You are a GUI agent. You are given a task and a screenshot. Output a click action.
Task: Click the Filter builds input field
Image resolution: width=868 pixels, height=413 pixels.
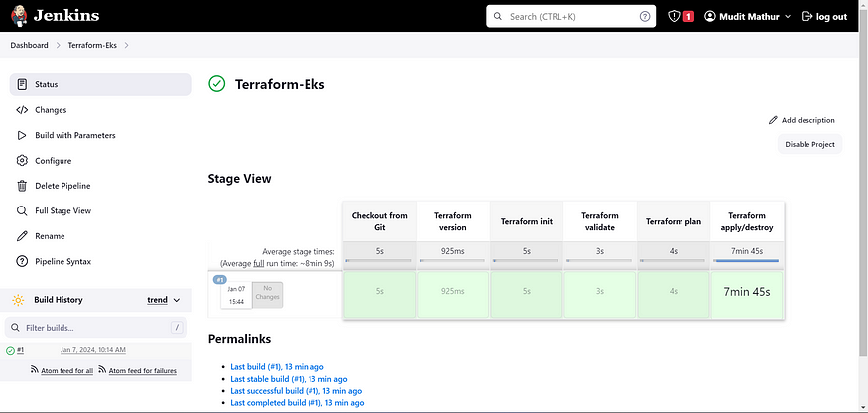click(x=96, y=328)
